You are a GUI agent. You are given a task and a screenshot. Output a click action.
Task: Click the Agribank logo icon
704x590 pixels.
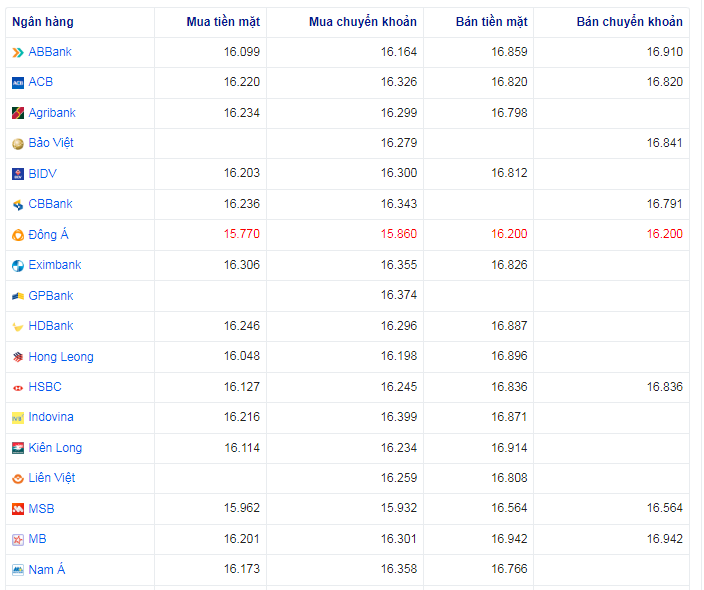(x=18, y=113)
